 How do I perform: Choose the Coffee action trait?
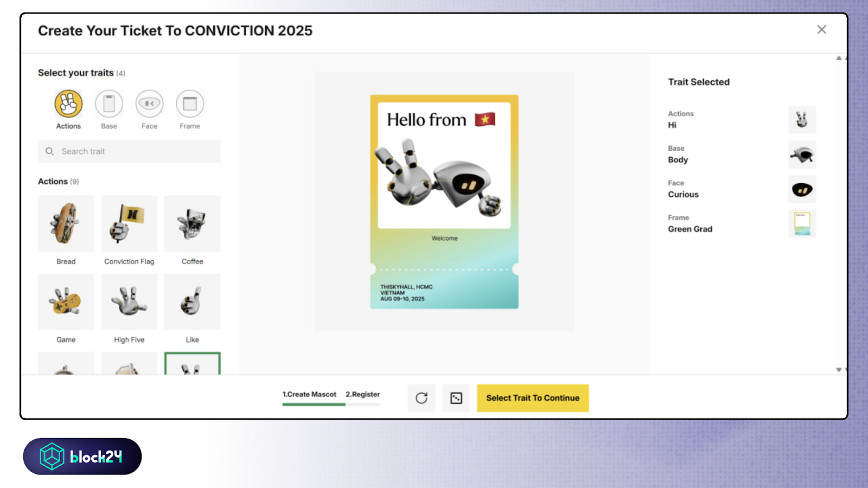point(193,223)
